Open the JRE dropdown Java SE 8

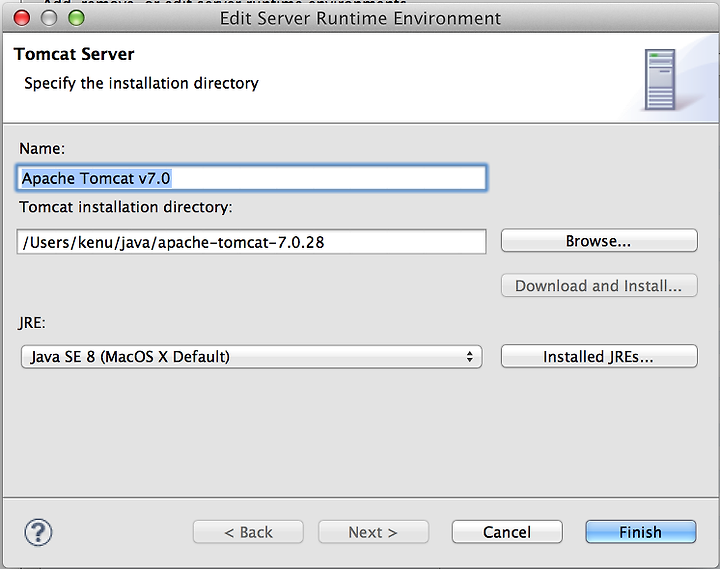[x=251, y=357]
